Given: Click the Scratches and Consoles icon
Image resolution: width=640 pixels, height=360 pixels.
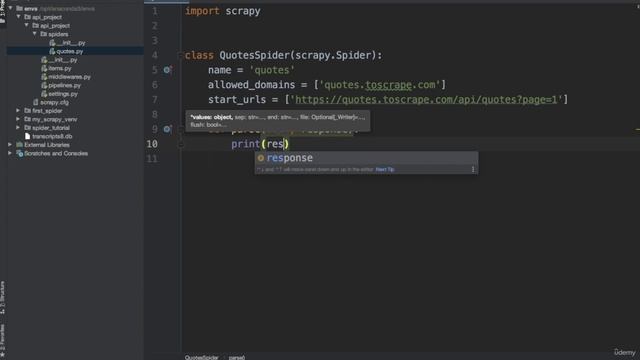Looking at the screenshot, I should tap(19, 153).
